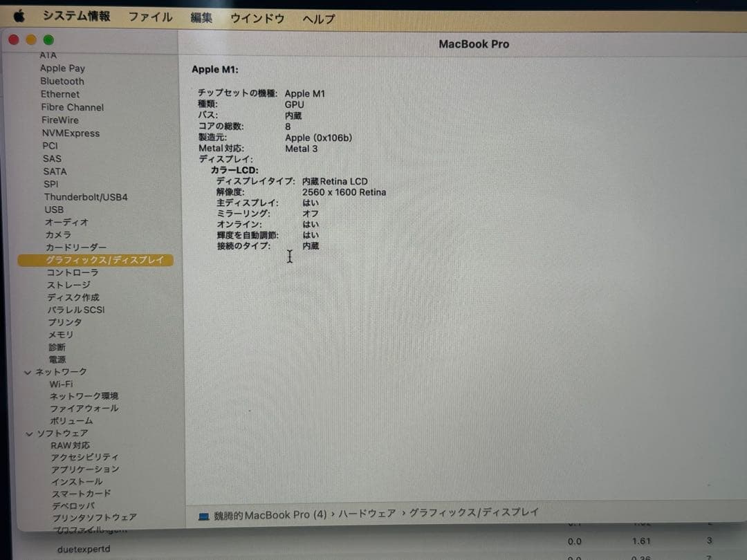747x560 pixels.
Task: Open the ヘルプ menu
Action: (x=319, y=19)
